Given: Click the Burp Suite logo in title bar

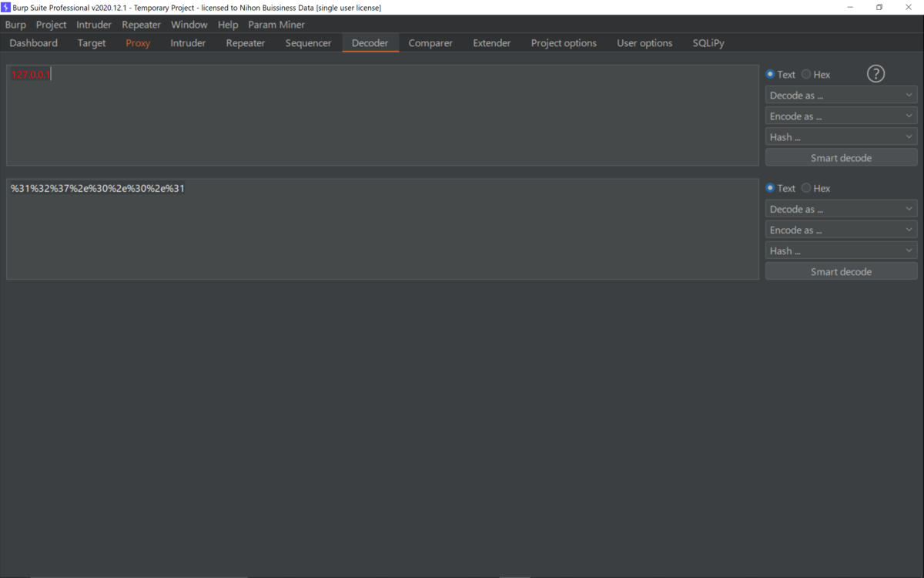Looking at the screenshot, I should click(6, 7).
